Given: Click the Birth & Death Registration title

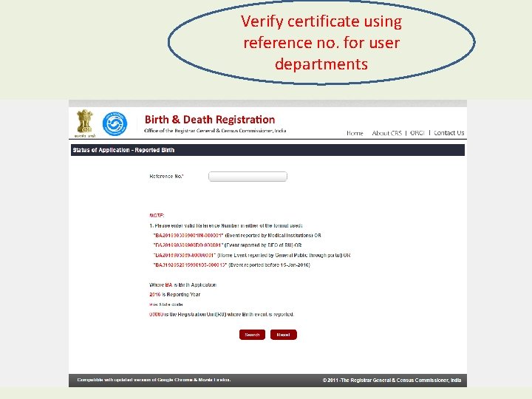Looking at the screenshot, I should point(210,120).
